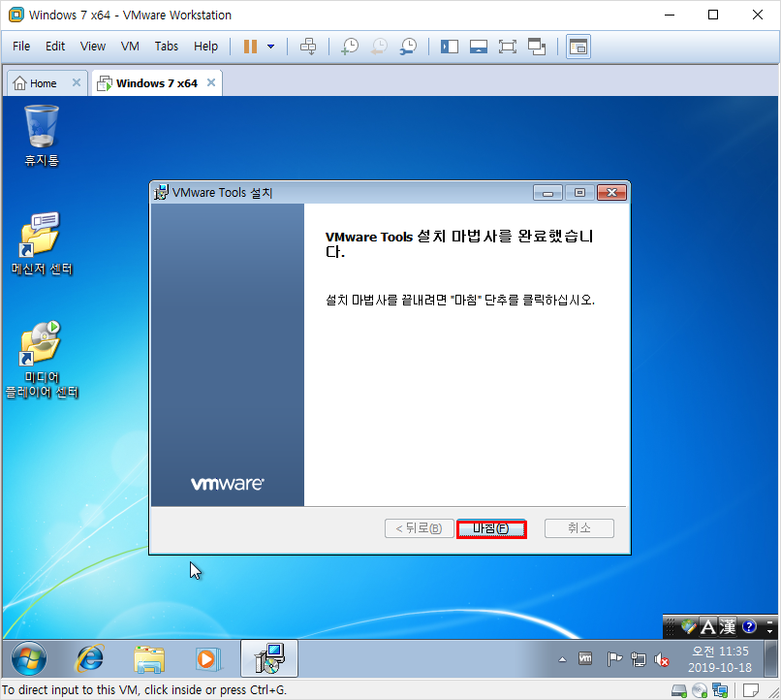781x700 pixels.
Task: Click VMware Tools installer title bar icon
Action: click(x=161, y=192)
